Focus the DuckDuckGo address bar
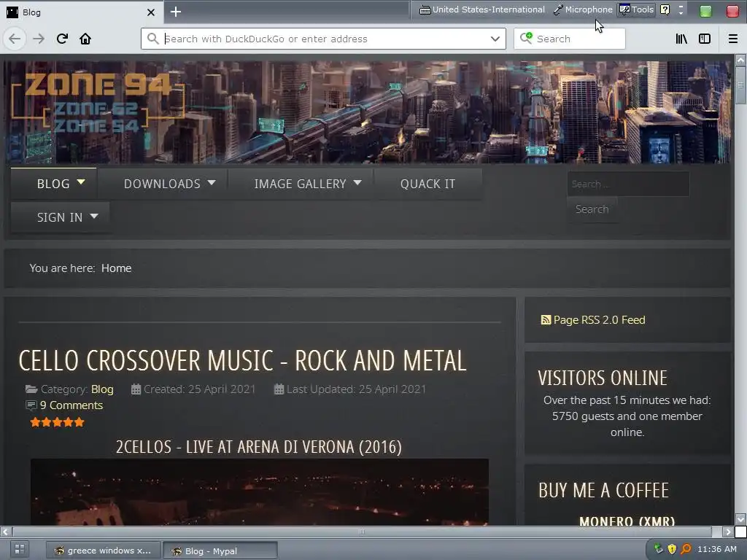747x560 pixels. (324, 39)
